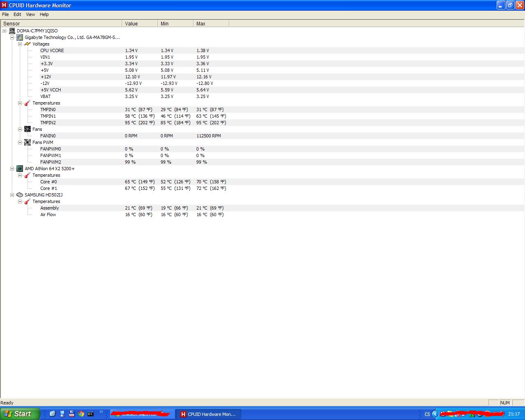The height and width of the screenshot is (420, 525).
Task: Collapse the Fans PWM group
Action: [x=20, y=142]
